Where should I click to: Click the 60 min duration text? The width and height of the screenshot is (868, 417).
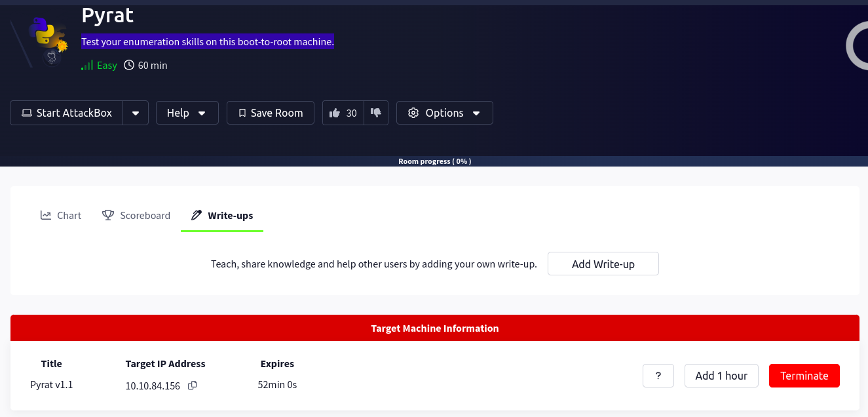pos(153,66)
